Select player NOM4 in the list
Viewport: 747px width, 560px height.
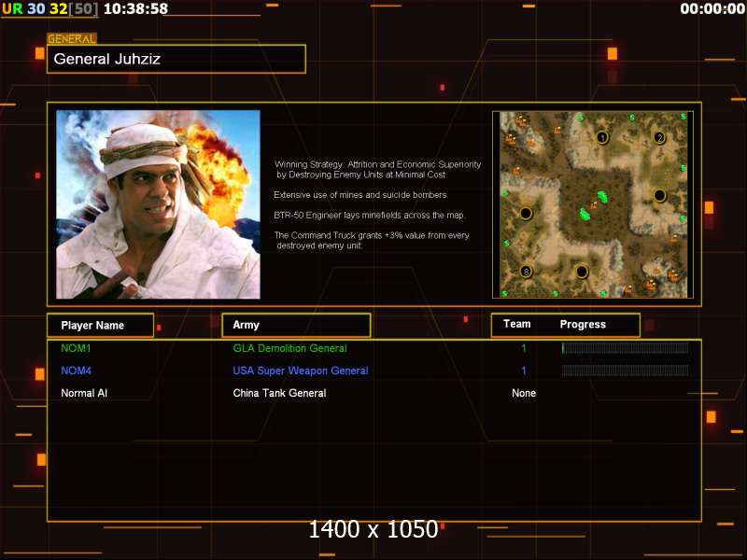(77, 371)
